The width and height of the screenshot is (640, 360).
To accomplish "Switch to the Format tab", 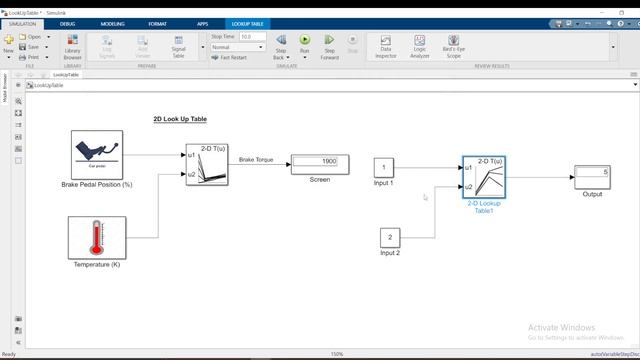I will 158,24.
